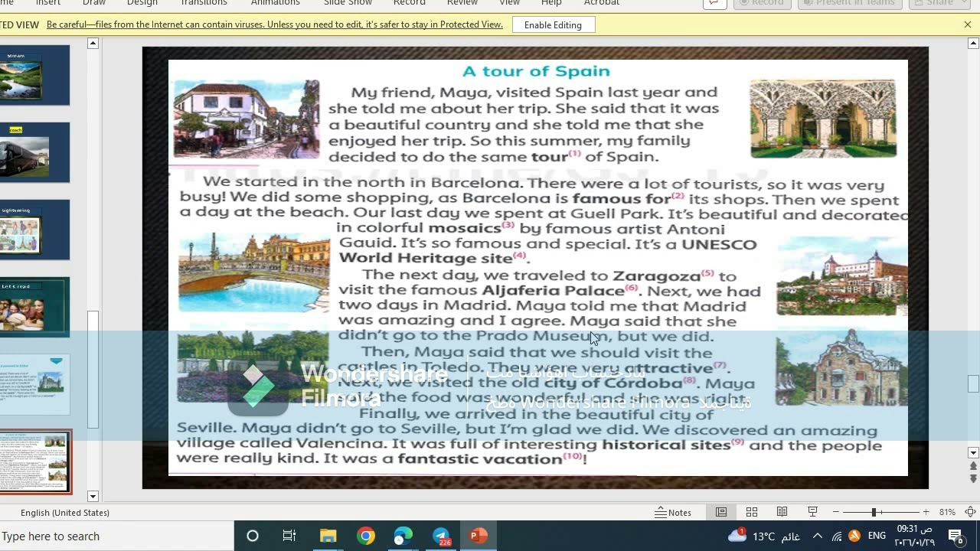The height and width of the screenshot is (551, 980).
Task: Select PowerPoint icon on the taskbar
Action: [479, 536]
